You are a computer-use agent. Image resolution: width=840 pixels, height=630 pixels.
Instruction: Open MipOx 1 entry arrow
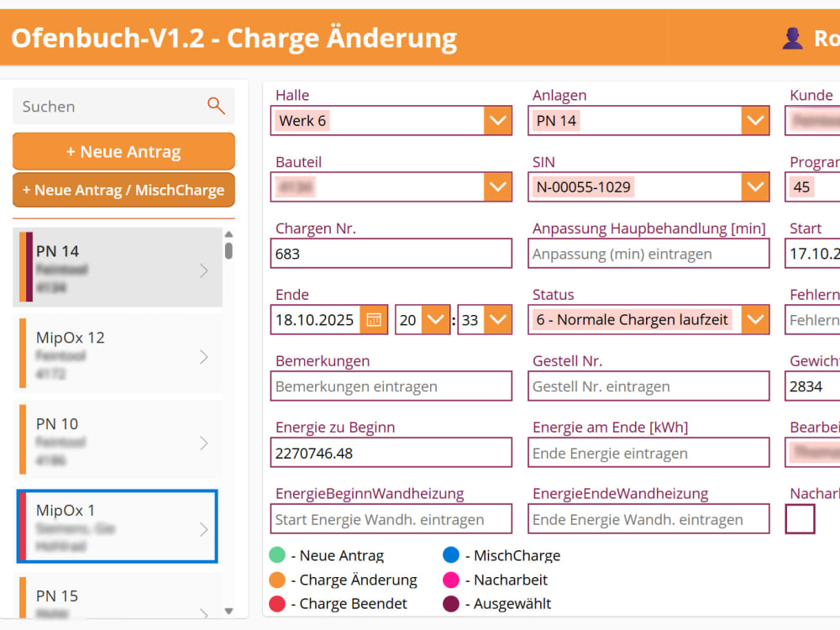(203, 529)
